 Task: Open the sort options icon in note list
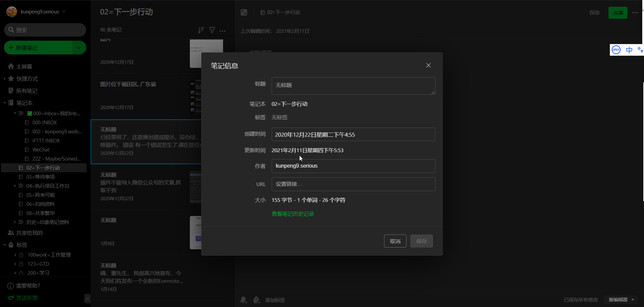coord(201,30)
